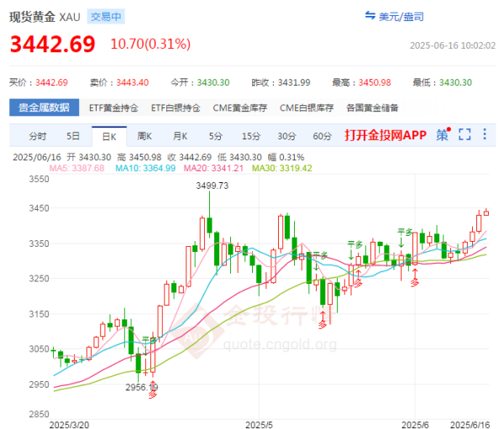Image resolution: width=504 pixels, height=429 pixels.
Task: Click the MA10: 3364.99 legend label
Action: pyautogui.click(x=145, y=168)
